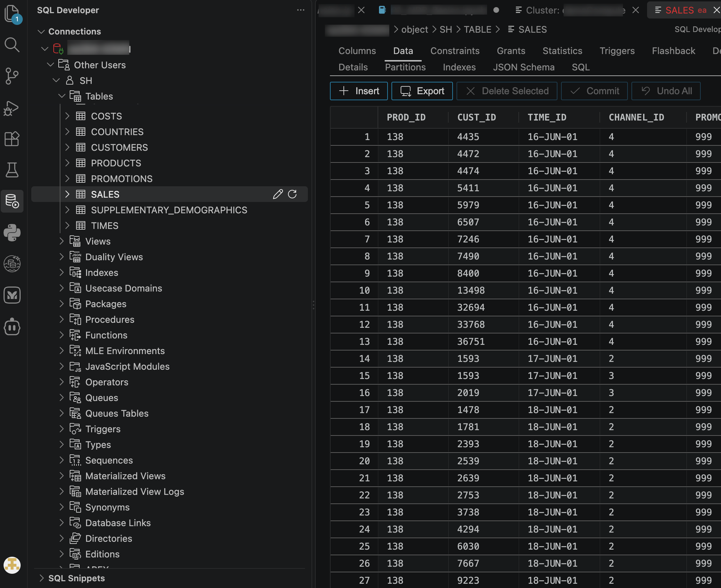Select the SQL Developer database icon

pyautogui.click(x=12, y=201)
